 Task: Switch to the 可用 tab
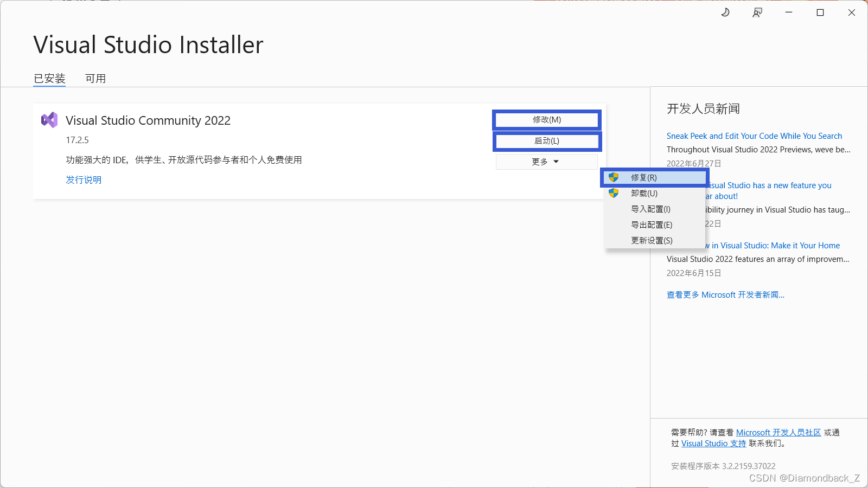tap(95, 79)
